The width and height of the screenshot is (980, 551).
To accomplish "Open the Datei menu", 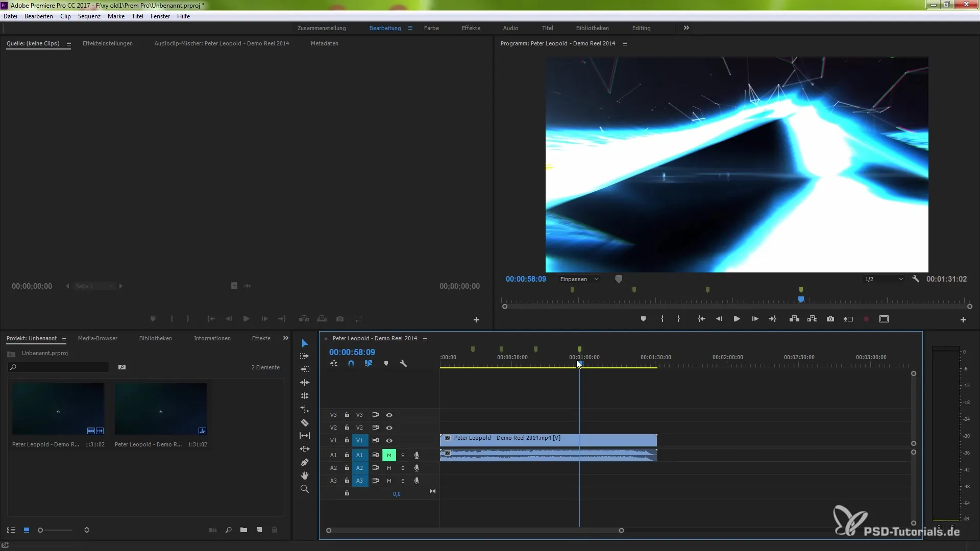I will [10, 16].
